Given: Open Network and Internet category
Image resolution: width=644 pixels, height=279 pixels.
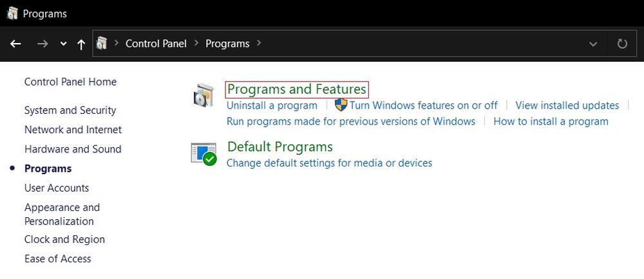Looking at the screenshot, I should click(x=73, y=130).
